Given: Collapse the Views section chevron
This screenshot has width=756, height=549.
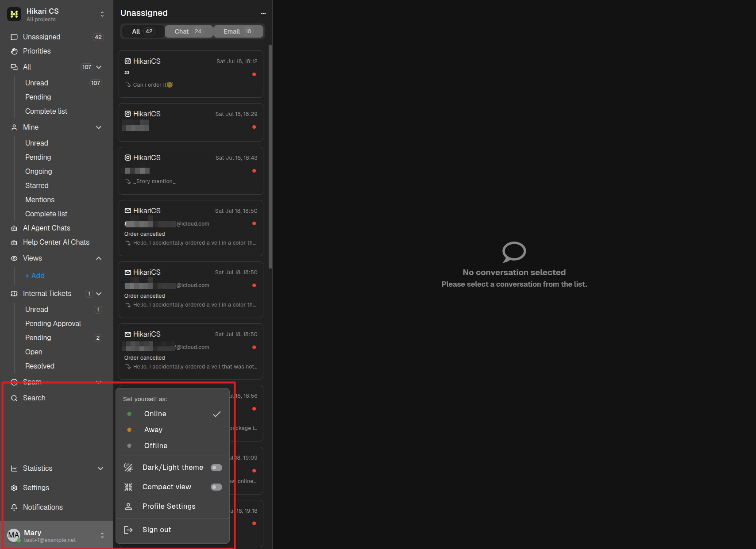Looking at the screenshot, I should (x=99, y=258).
